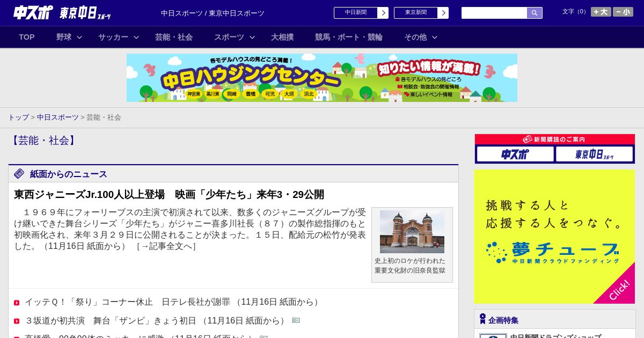
Task: Click the 企画特集 ribbon icon
Action: (482, 319)
